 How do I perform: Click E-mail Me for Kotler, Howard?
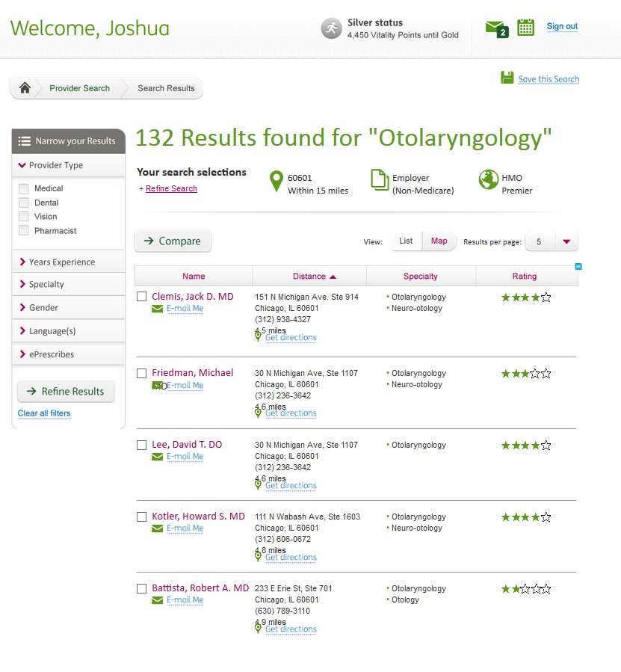coord(185,528)
